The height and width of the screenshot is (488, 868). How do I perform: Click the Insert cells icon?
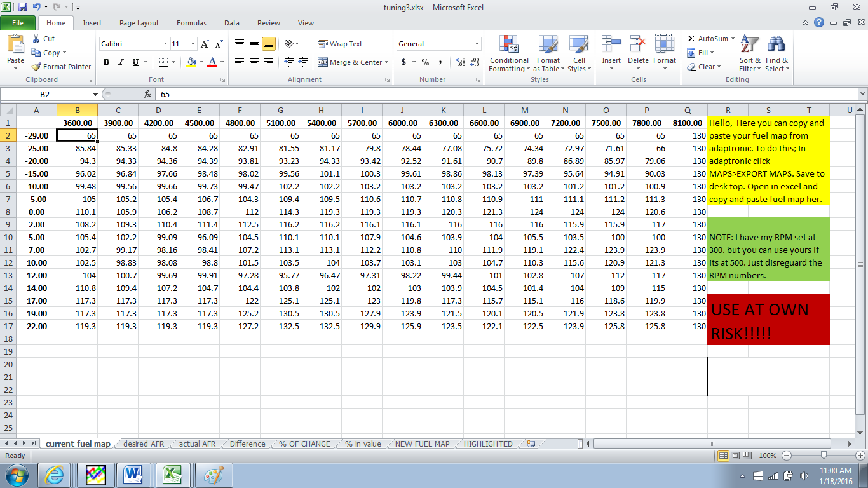611,45
